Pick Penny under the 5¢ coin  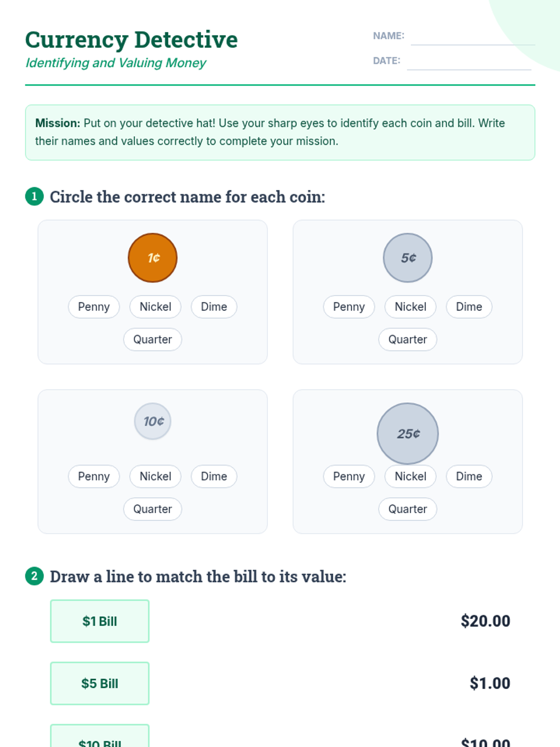[x=349, y=307]
